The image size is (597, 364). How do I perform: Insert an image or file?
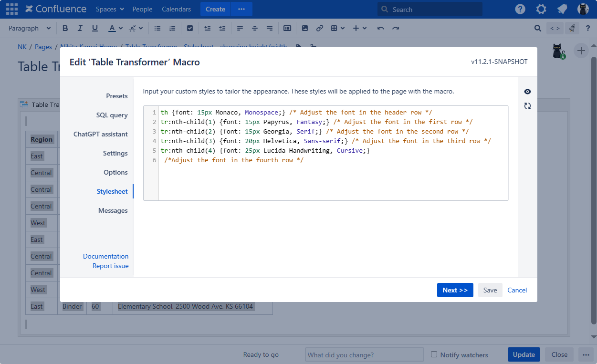[x=305, y=28]
